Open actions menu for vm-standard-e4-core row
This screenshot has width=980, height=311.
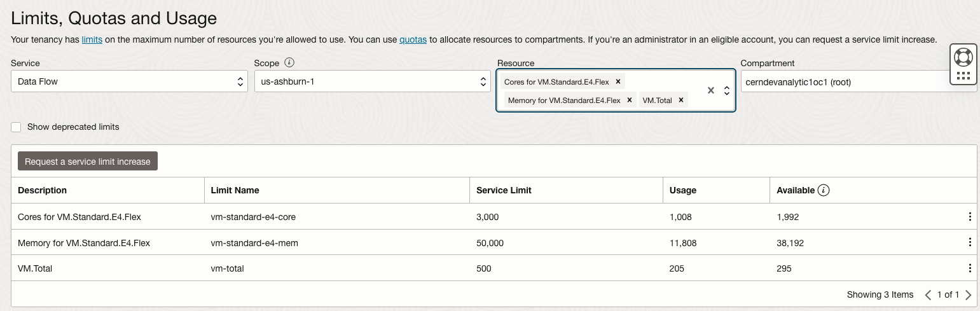(970, 217)
